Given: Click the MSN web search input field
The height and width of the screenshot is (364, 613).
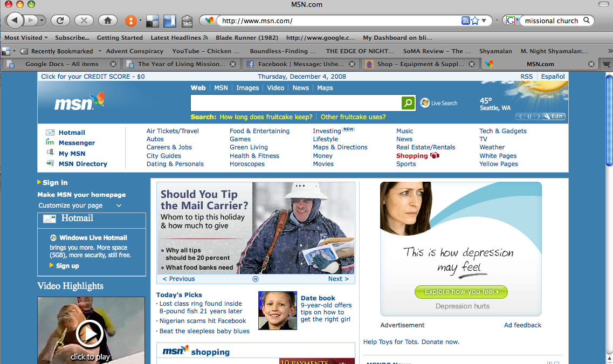Looking at the screenshot, I should point(295,102).
